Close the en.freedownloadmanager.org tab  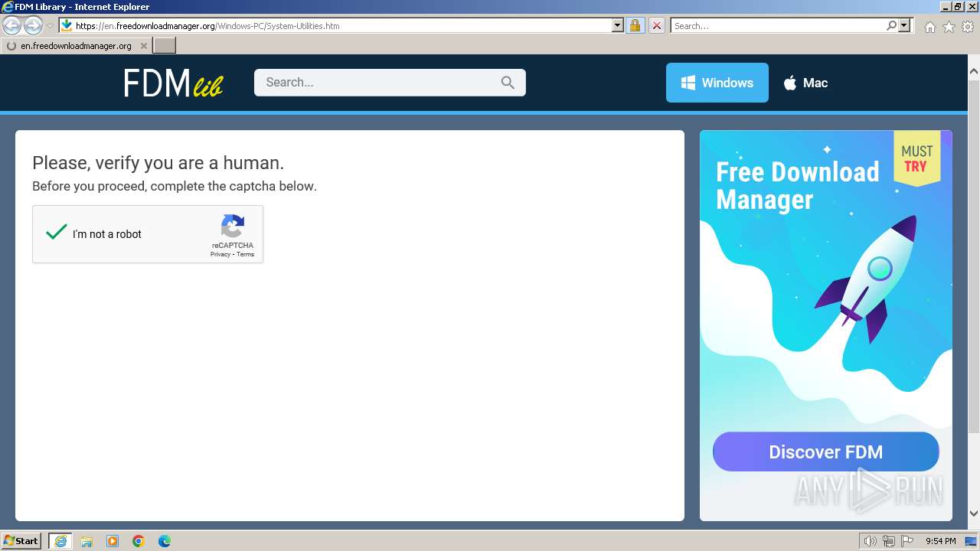pyautogui.click(x=143, y=46)
